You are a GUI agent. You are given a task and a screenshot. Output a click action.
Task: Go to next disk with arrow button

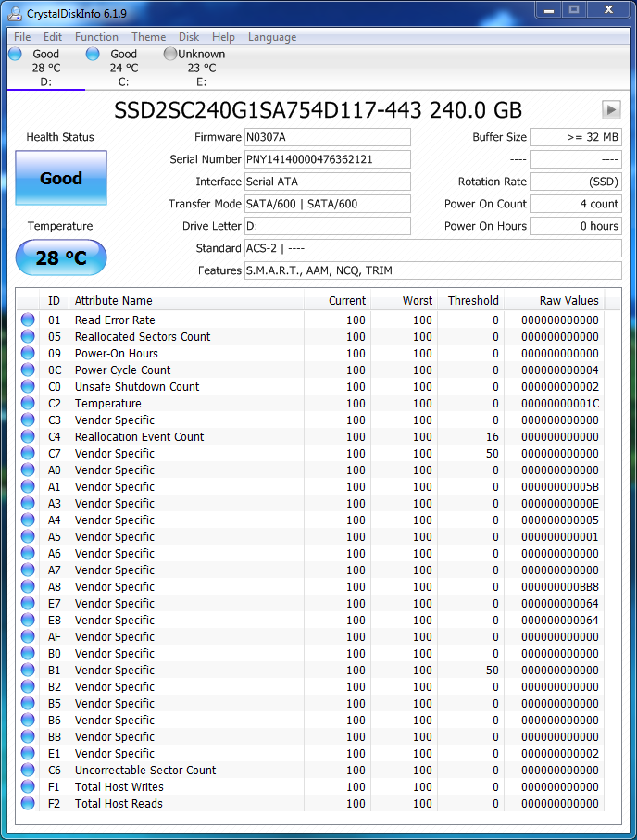(x=610, y=109)
